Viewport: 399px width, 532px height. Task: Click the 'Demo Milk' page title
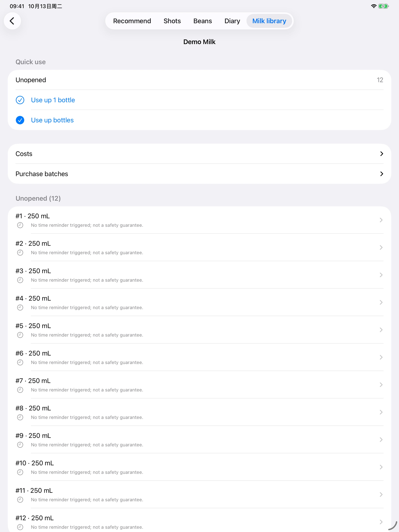199,42
